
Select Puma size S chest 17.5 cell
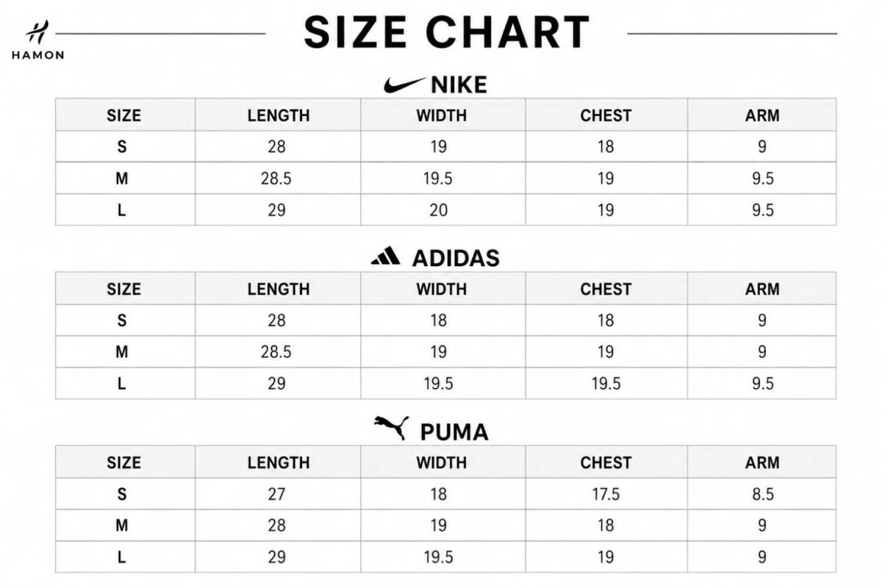pos(606,495)
